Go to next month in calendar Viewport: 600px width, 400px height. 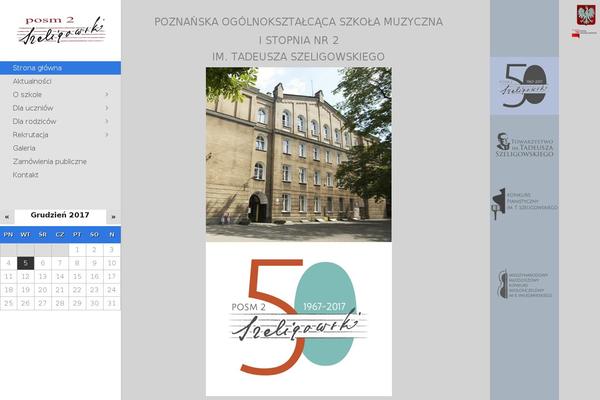(113, 217)
